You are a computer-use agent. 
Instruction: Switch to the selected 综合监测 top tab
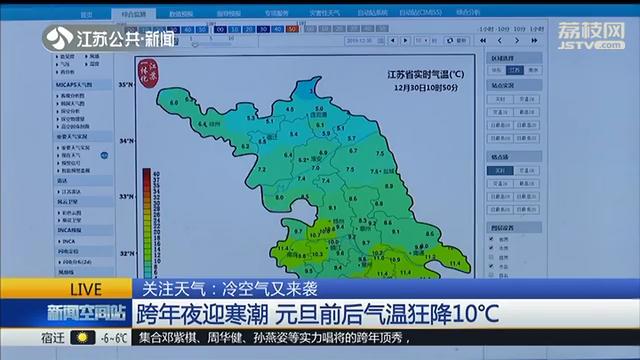pos(133,14)
